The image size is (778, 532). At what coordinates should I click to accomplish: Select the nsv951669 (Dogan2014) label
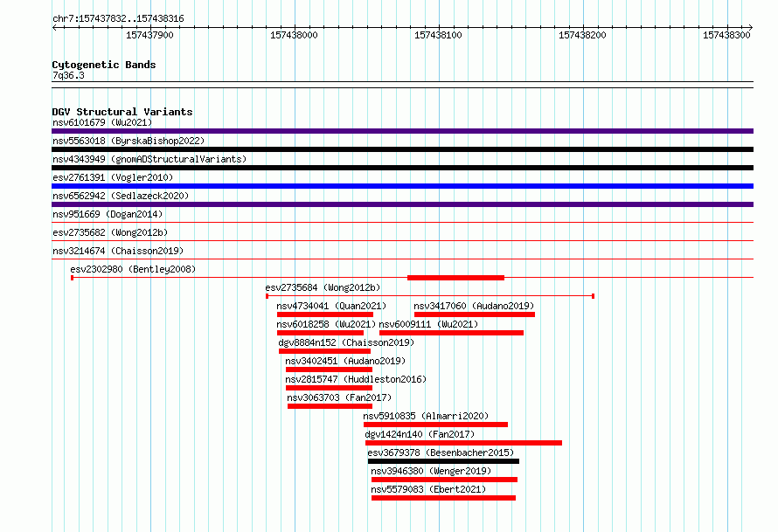point(108,214)
